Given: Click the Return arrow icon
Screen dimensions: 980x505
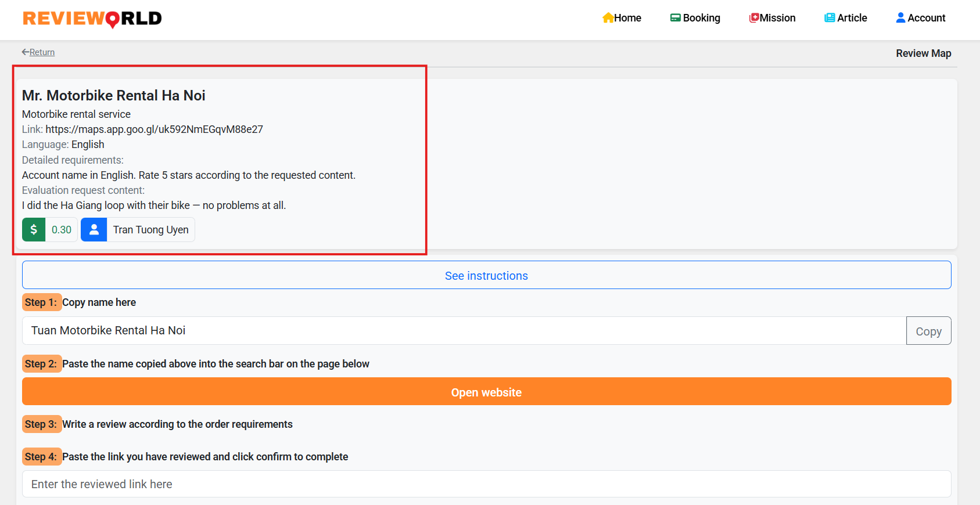Looking at the screenshot, I should [26, 52].
